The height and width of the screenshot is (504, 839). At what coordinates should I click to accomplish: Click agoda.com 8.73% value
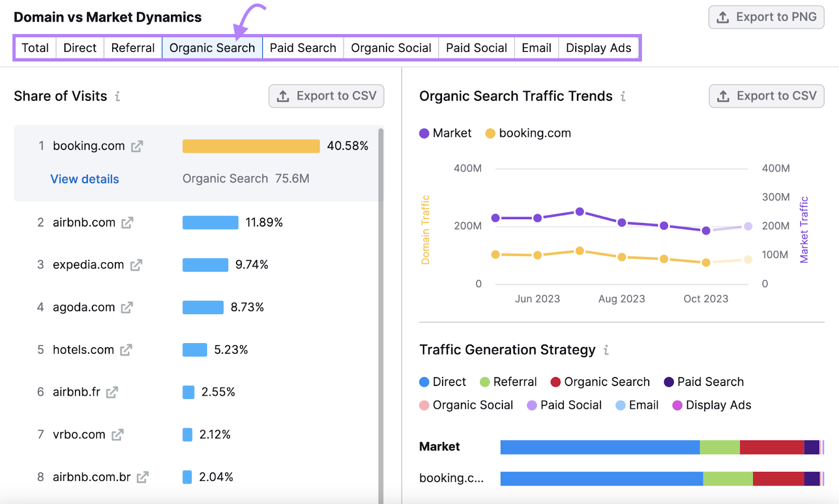(x=247, y=307)
